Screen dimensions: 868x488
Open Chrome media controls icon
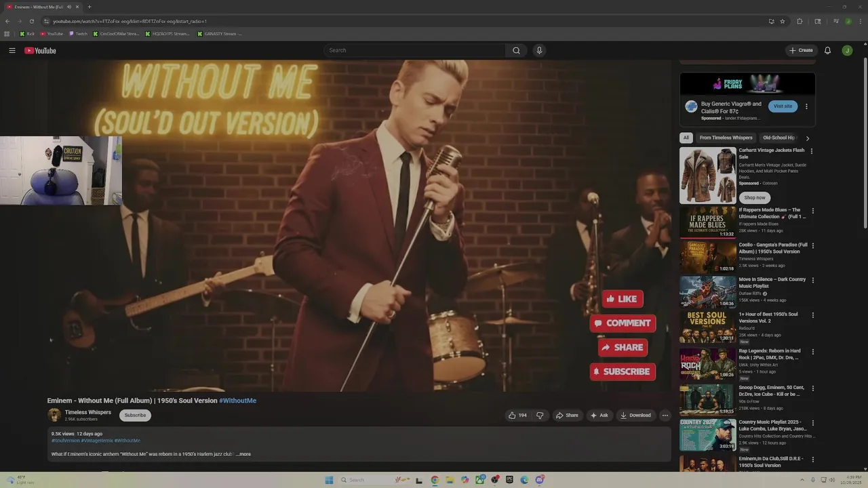(836, 21)
